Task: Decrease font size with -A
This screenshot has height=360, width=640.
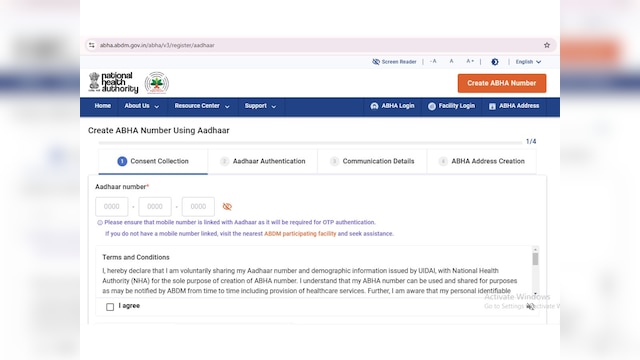Action: pos(433,61)
